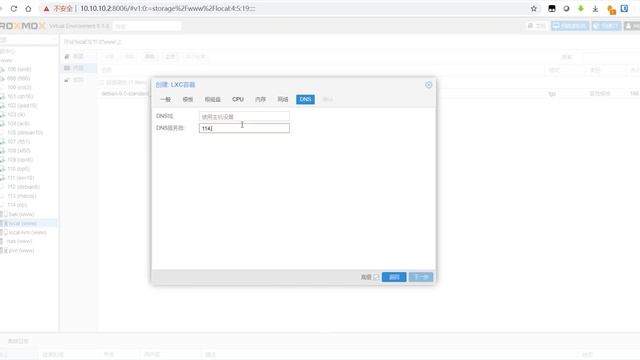This screenshot has width=640, height=360.
Task: Click the black extension icon beside star
Action: pos(552,9)
